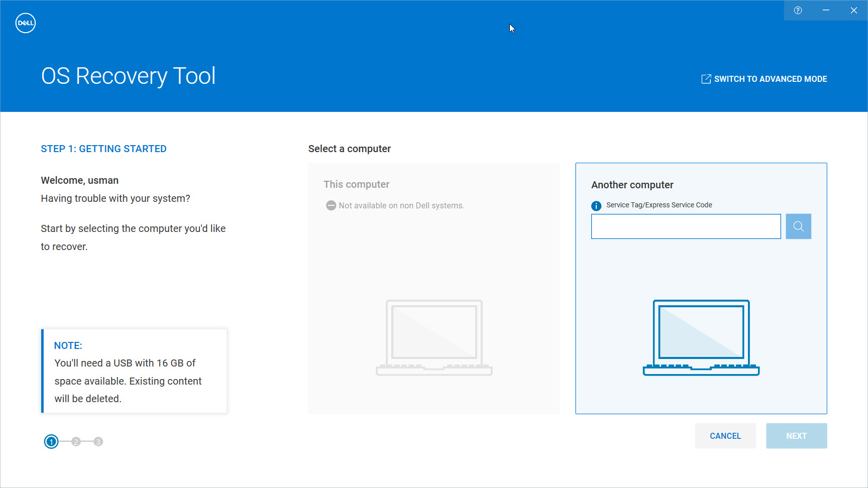Open help using the question mark icon

pos(798,11)
